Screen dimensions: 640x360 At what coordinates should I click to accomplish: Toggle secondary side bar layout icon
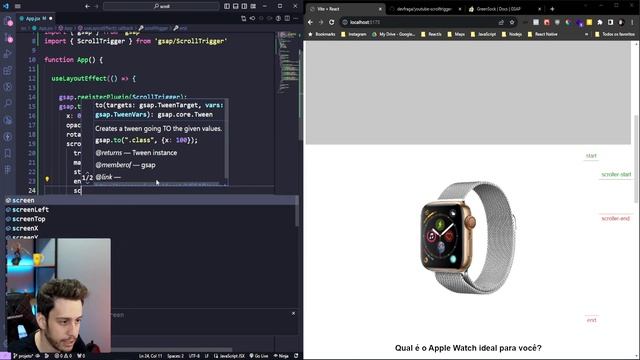[244, 6]
